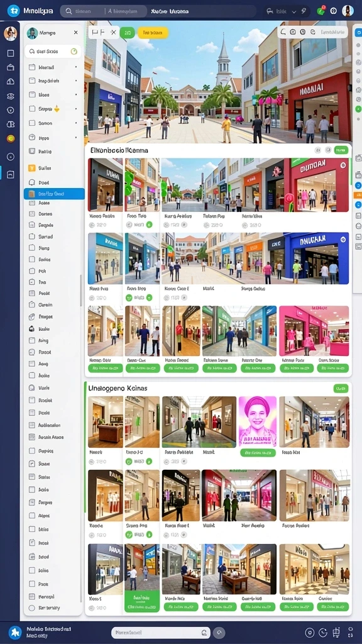Focus the side panel search box
This screenshot has height=644, width=362.
click(x=53, y=52)
